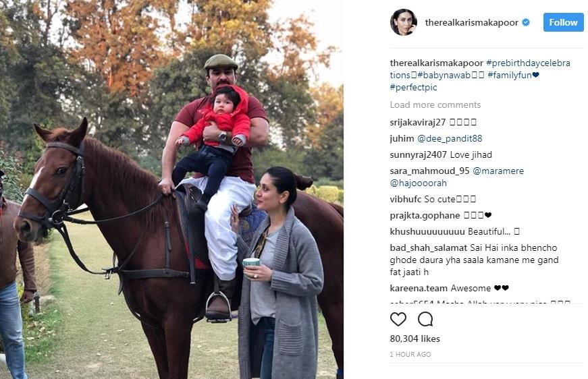Viewport: 588px width, 379px height.
Task: Expand Load more comments
Action: click(x=435, y=105)
